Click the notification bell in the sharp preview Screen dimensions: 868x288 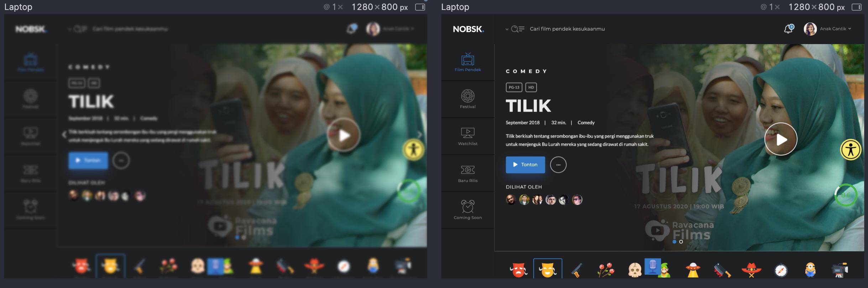[x=789, y=29]
